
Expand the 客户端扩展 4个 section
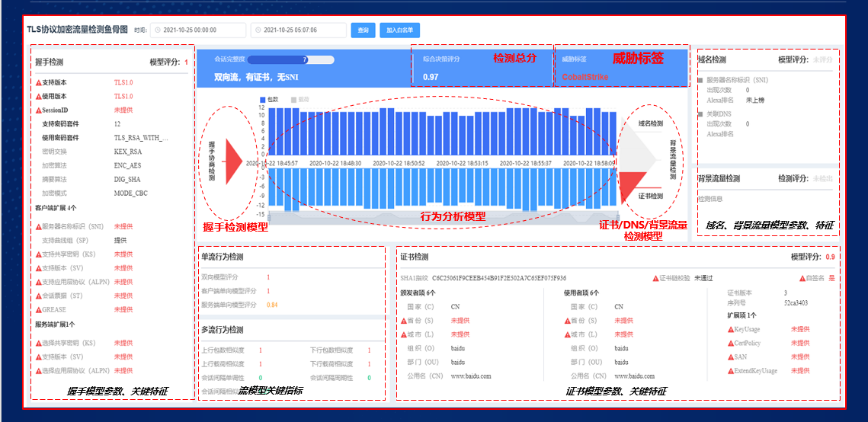[x=56, y=207]
